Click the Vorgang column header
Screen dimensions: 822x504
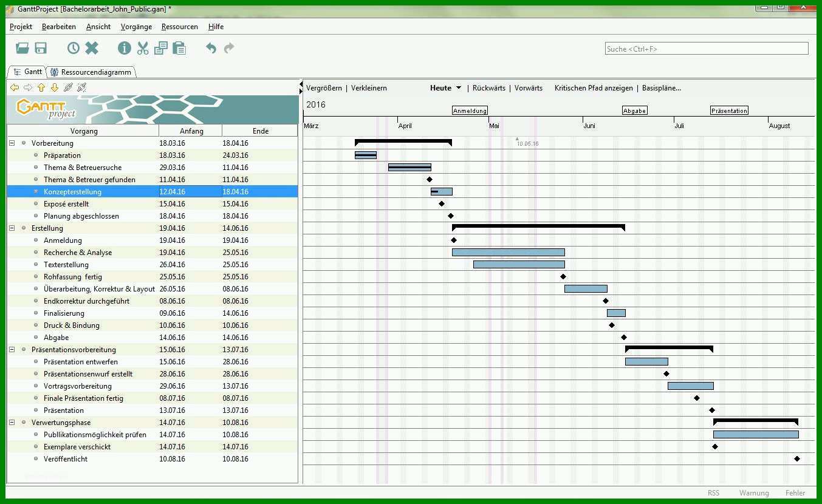click(x=83, y=131)
